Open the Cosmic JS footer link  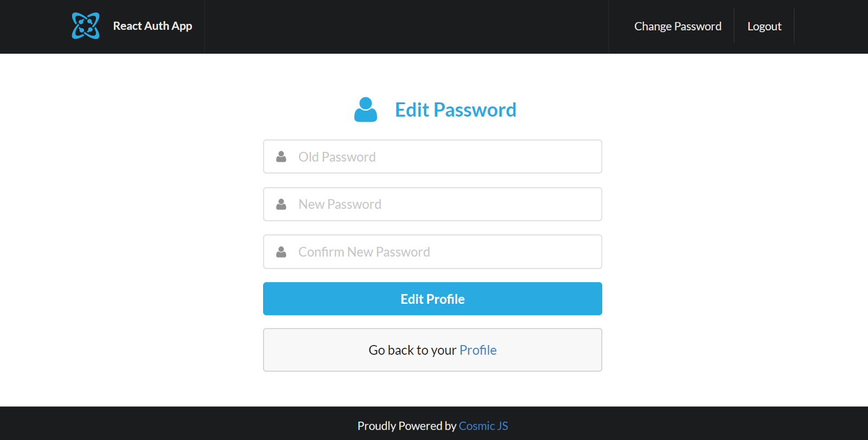483,426
